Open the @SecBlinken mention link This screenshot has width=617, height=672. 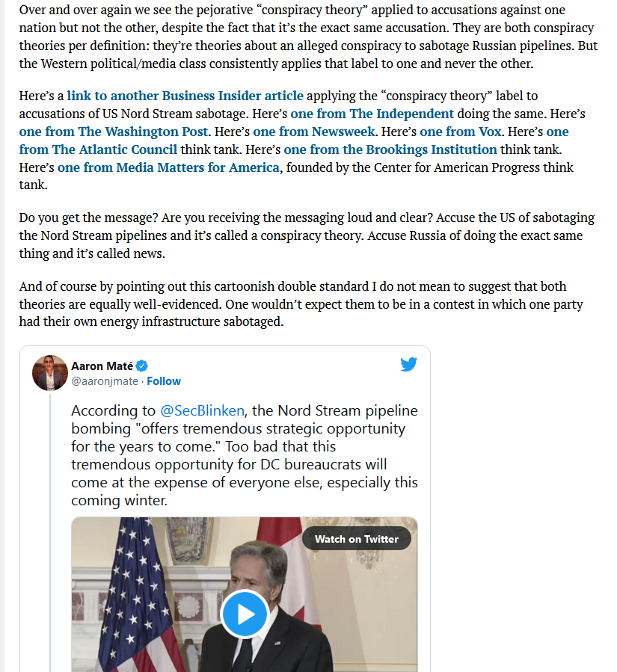pos(202,410)
